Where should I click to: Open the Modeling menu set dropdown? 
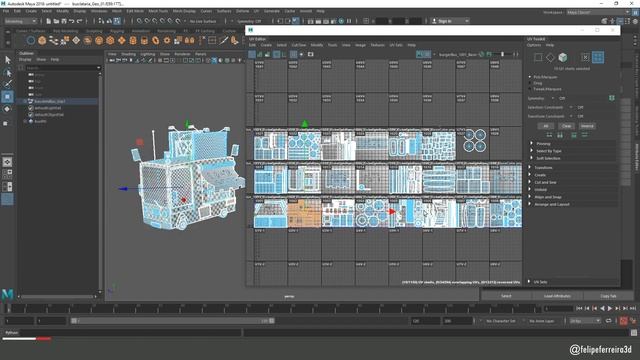coord(20,21)
